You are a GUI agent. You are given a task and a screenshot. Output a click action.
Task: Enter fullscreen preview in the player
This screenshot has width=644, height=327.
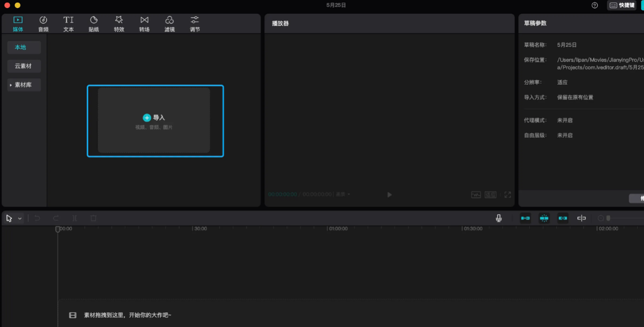point(507,194)
